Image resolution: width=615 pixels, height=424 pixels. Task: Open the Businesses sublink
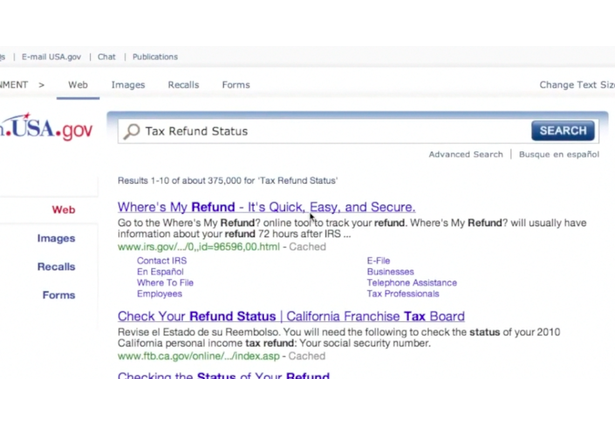coord(390,271)
